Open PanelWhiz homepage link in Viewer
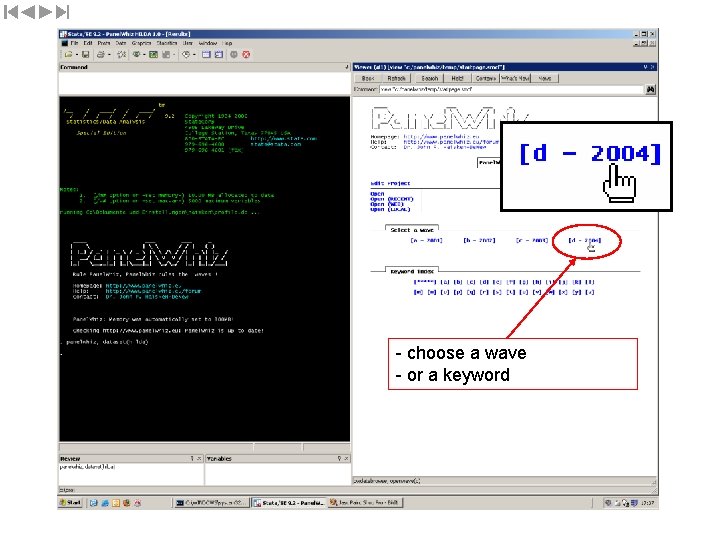 (x=441, y=137)
